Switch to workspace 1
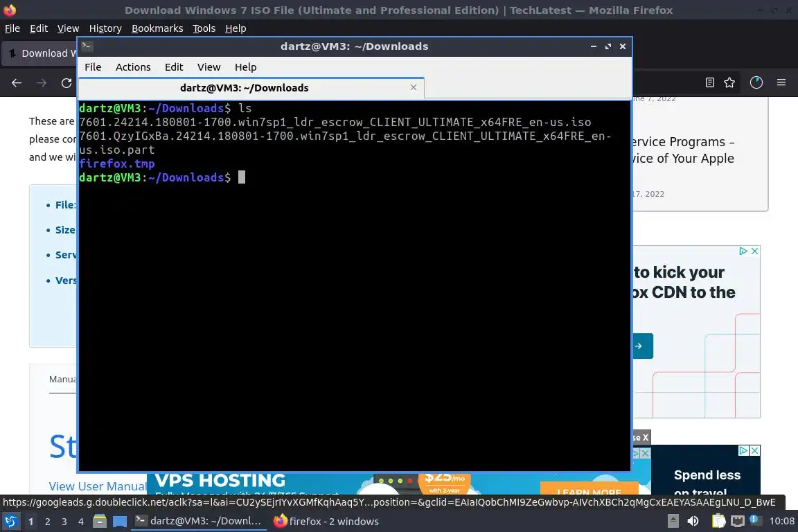Screen dimensions: 798x532 point(31,522)
